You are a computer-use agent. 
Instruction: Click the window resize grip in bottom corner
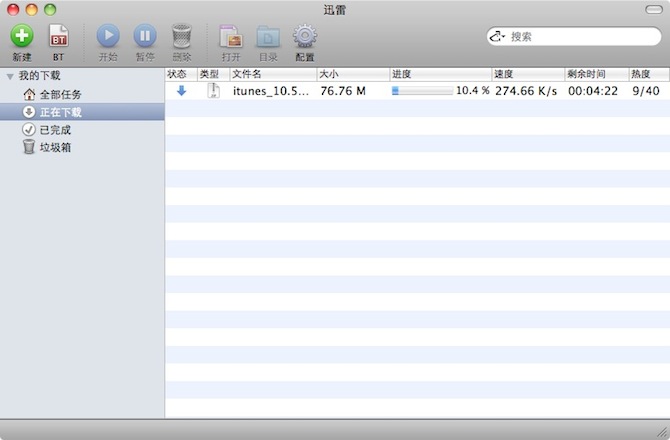(663, 432)
